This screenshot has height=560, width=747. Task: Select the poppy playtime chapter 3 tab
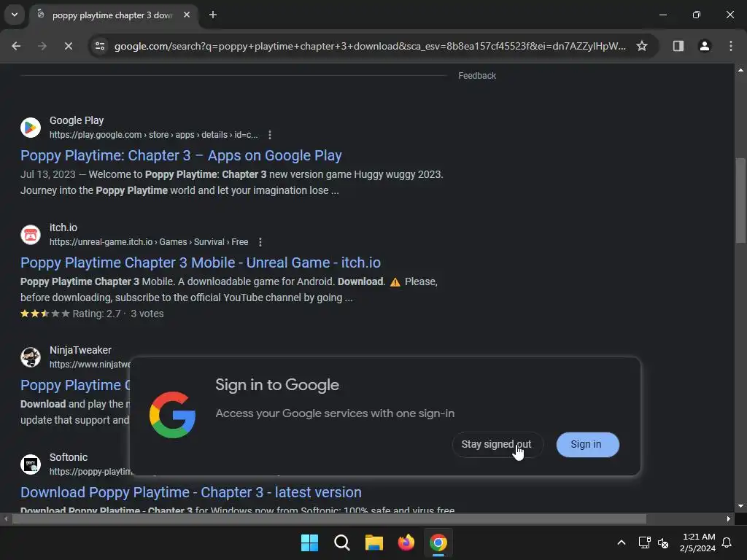[x=113, y=15]
